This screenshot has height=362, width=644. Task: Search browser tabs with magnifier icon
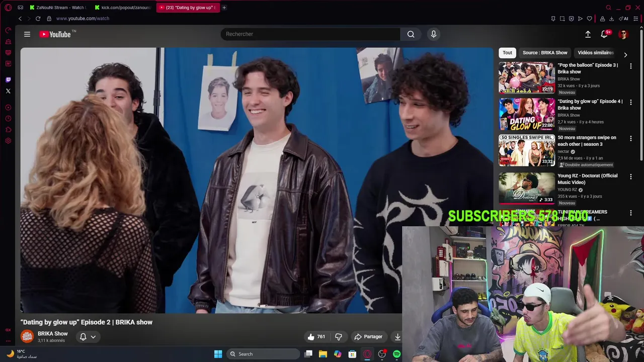click(608, 8)
